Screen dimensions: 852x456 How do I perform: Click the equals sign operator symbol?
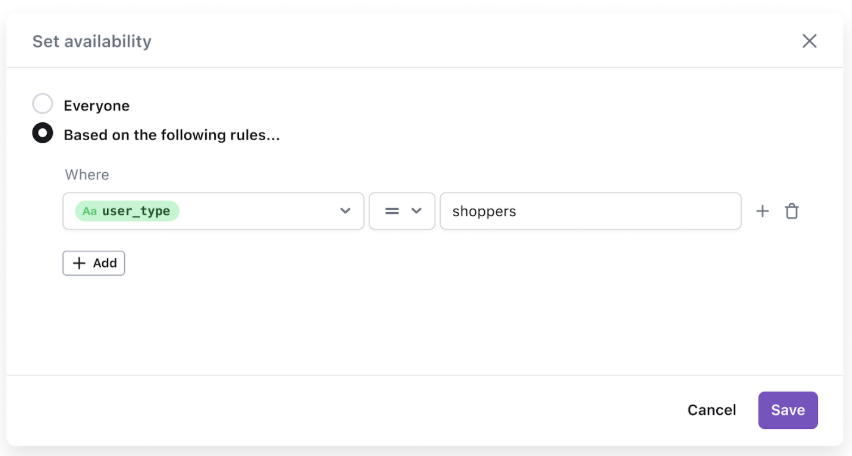coord(392,211)
